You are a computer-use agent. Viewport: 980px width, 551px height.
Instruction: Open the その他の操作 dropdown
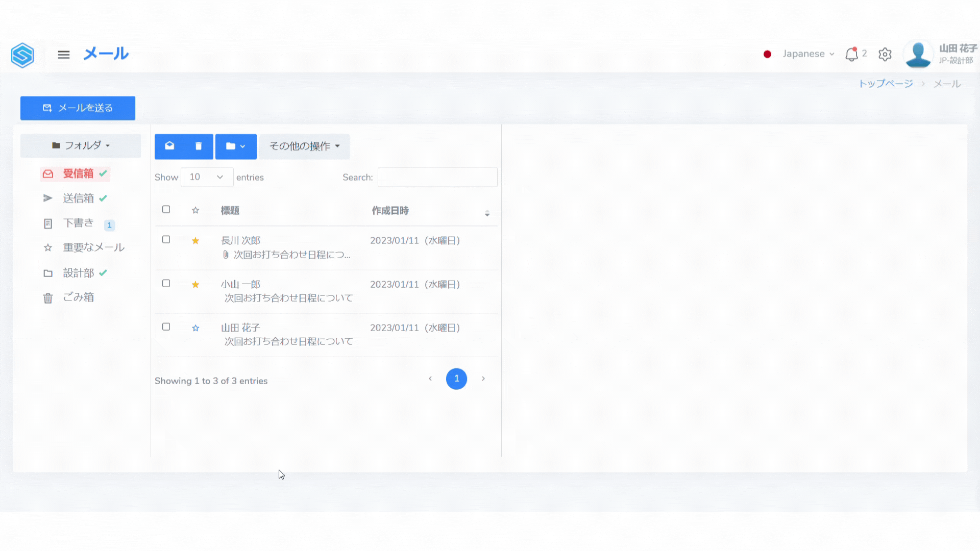point(304,146)
